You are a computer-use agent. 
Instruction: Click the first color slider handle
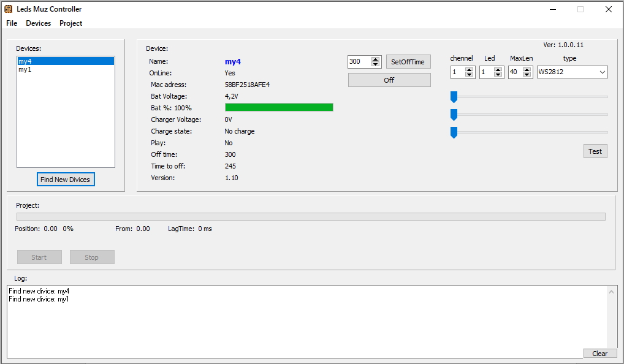pyautogui.click(x=454, y=97)
